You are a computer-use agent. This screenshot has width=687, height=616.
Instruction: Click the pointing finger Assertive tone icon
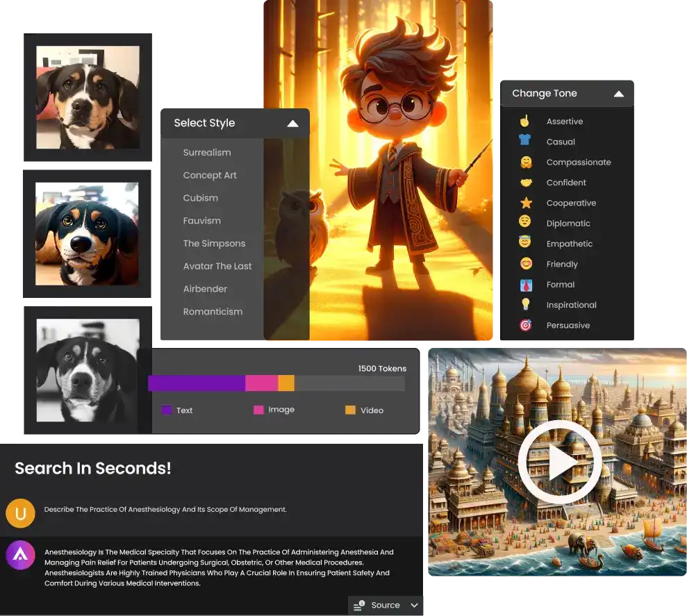pyautogui.click(x=524, y=121)
